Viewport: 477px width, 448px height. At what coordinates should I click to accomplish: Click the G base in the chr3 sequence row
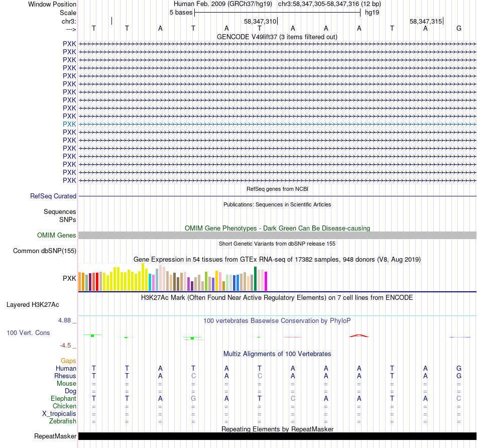459,28
